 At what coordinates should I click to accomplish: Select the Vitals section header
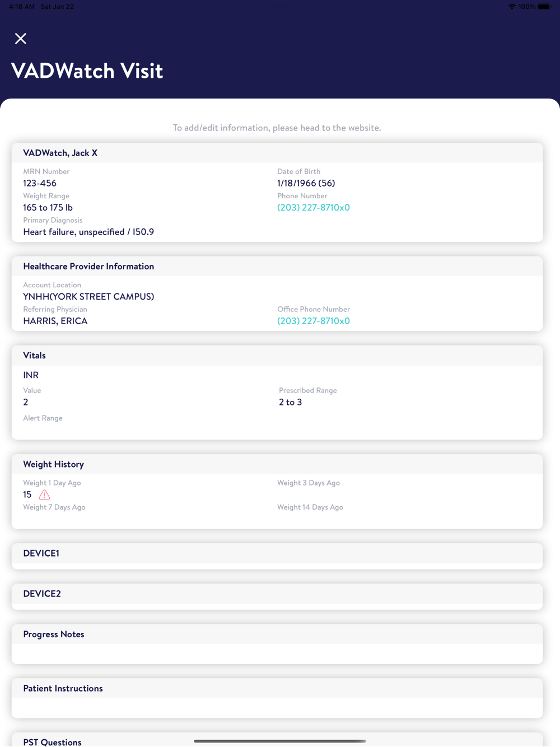coord(277,356)
